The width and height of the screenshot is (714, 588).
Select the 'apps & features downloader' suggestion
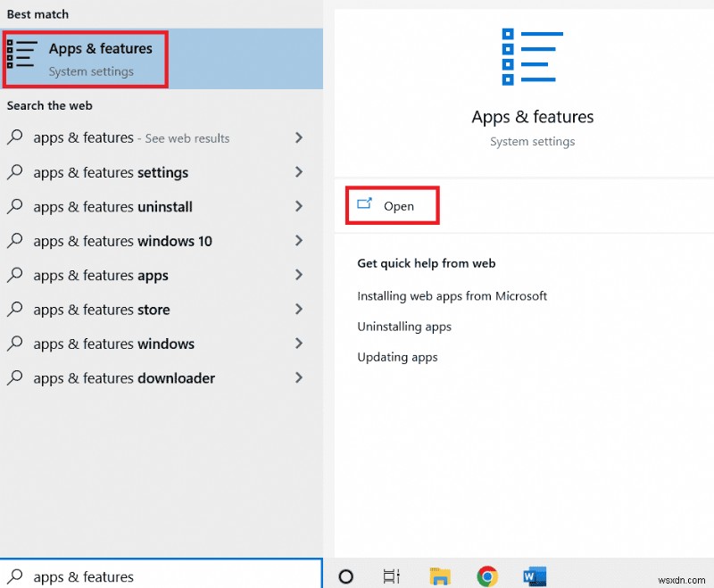pyautogui.click(x=122, y=378)
